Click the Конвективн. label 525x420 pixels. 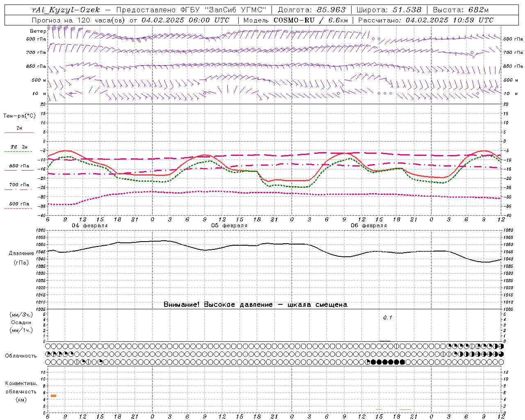[x=21, y=383]
